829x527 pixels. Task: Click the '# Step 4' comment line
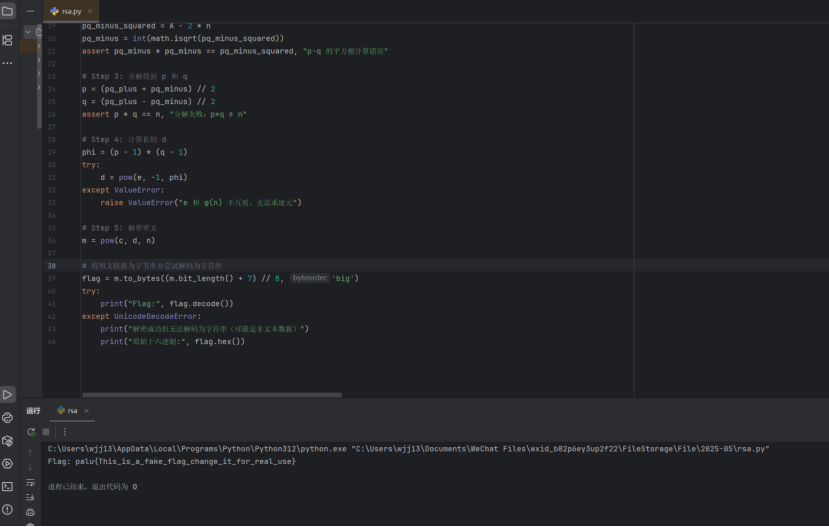tap(124, 140)
